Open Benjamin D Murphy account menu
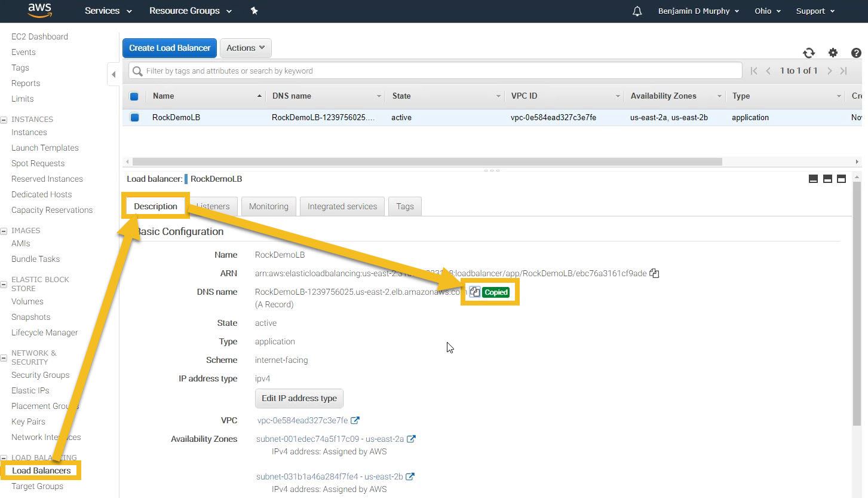 (698, 11)
